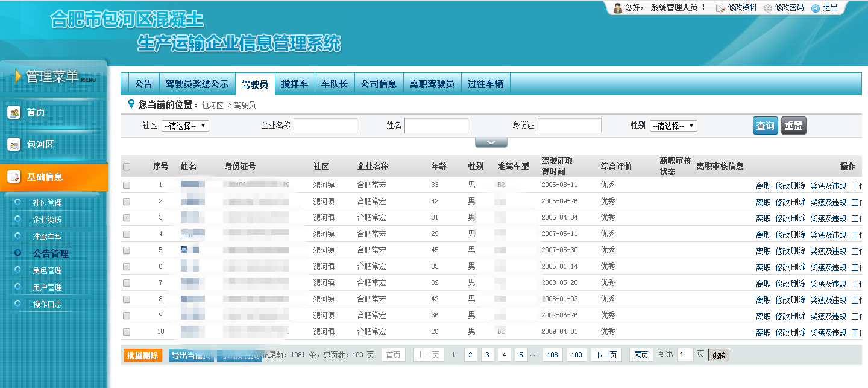Open the 过往车辆 tab

(486, 84)
